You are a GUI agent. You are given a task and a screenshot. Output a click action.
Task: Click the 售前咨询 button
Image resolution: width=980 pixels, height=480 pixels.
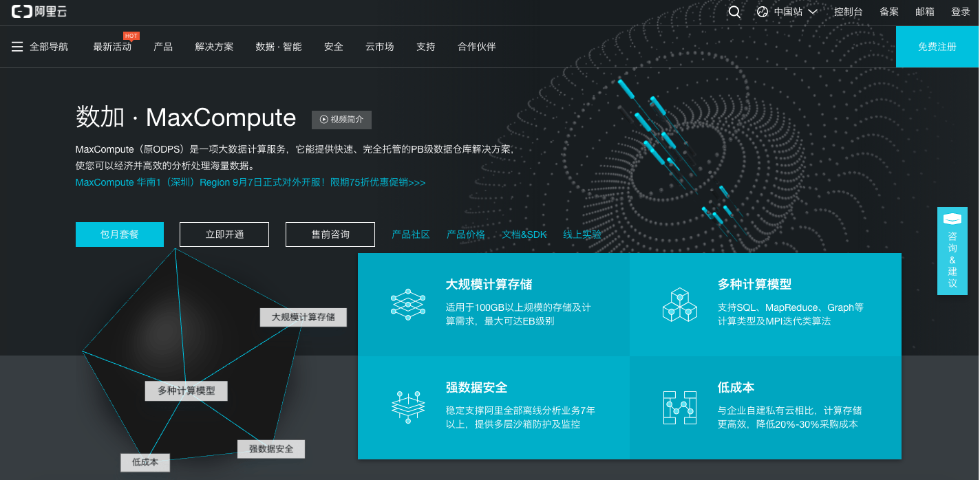tap(330, 234)
